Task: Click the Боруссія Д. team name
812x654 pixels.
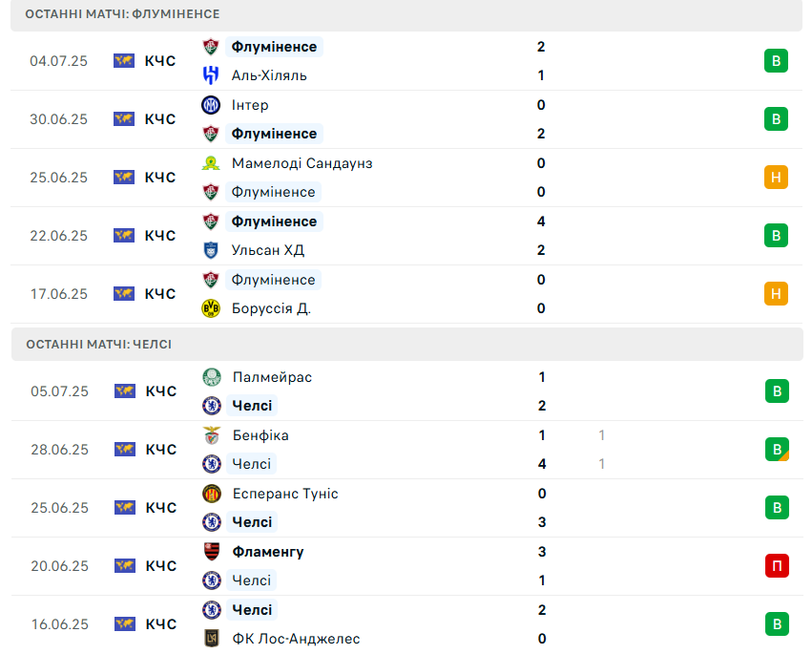Action: pyautogui.click(x=271, y=308)
